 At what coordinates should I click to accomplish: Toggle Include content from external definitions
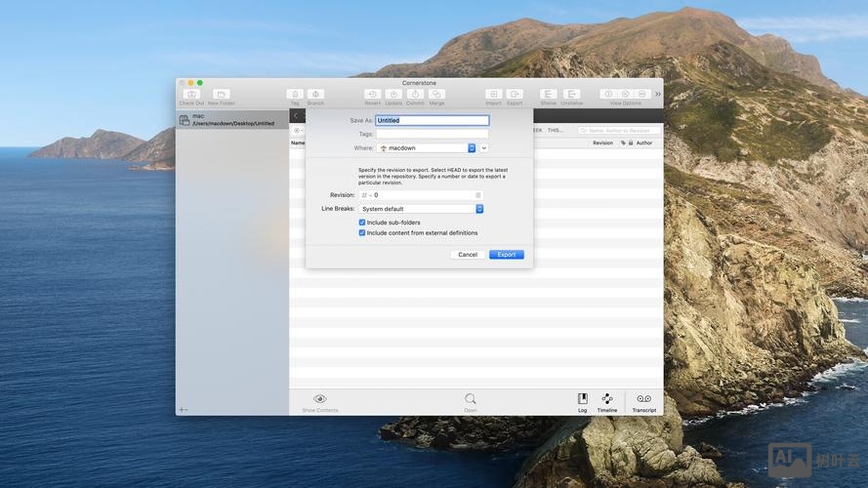362,233
